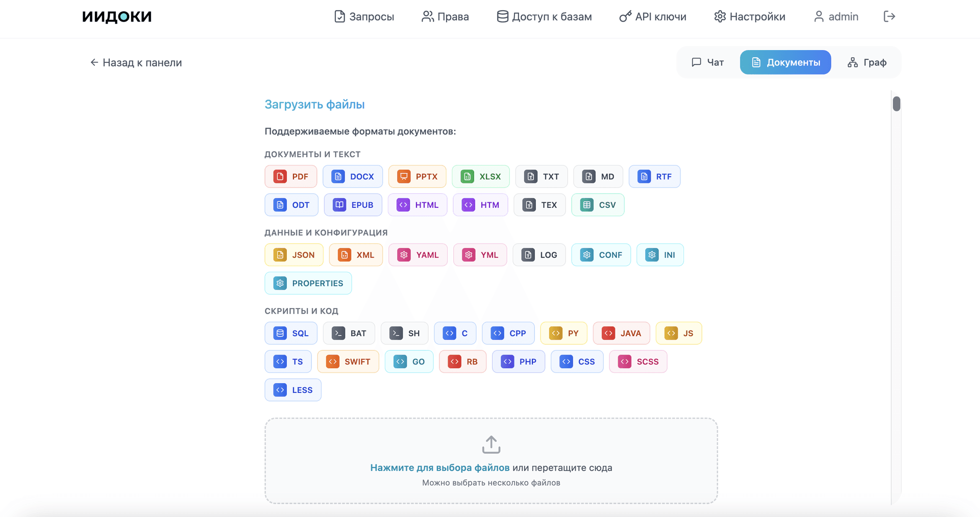Click the PROPERTIES gear format icon

point(280,284)
